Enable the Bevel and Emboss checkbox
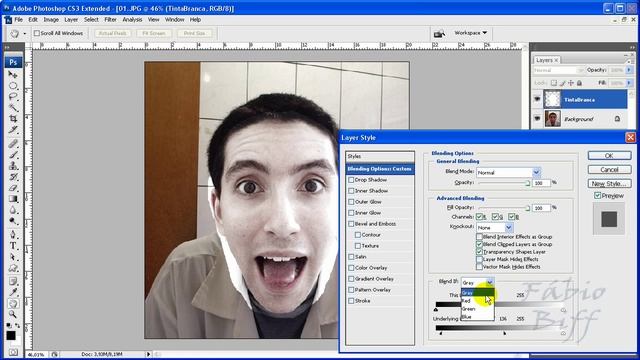 click(x=351, y=224)
